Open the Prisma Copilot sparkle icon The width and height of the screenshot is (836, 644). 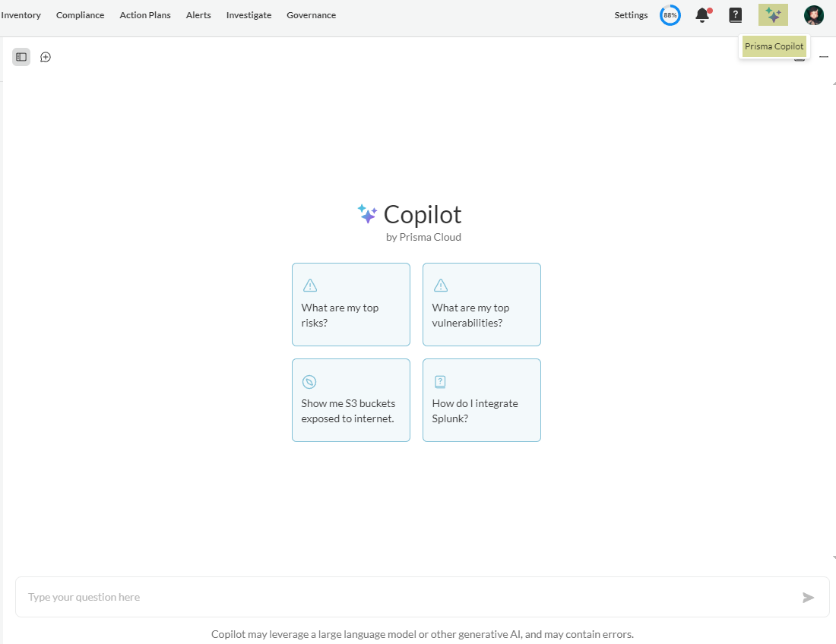(x=773, y=15)
